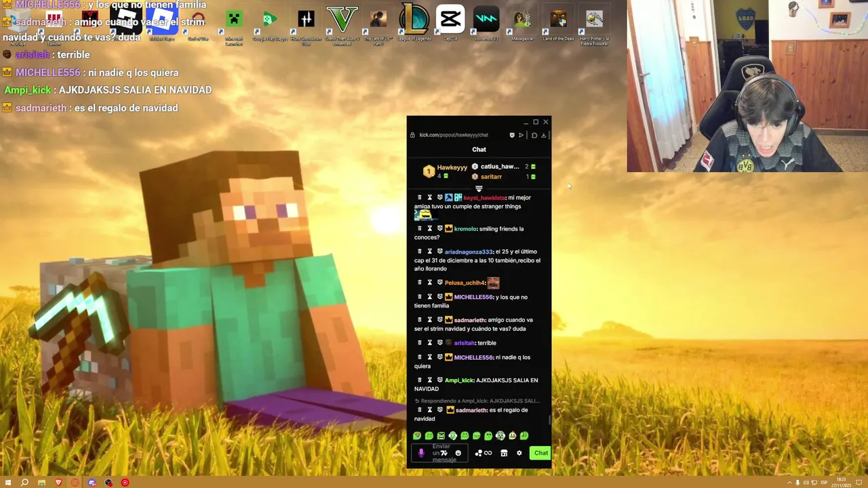The width and height of the screenshot is (868, 488).
Task: Click the kick.com/popout/hawkeyyy/chat address bar
Action: pyautogui.click(x=454, y=135)
